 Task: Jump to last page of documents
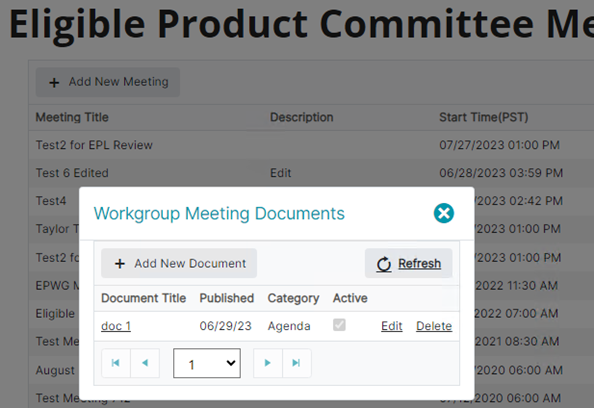point(297,363)
